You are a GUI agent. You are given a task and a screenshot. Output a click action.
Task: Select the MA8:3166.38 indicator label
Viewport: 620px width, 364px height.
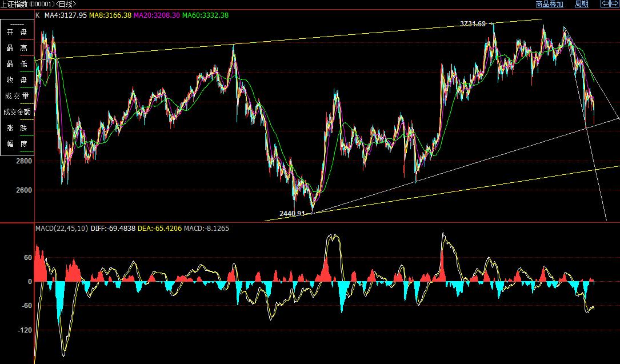point(110,15)
